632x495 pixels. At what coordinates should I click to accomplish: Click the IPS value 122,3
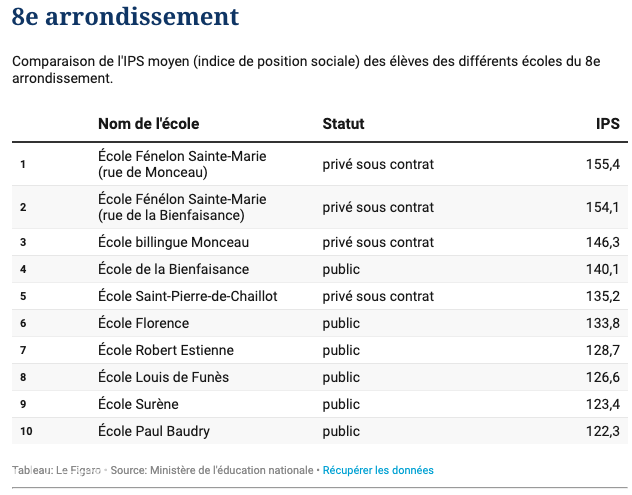(603, 431)
